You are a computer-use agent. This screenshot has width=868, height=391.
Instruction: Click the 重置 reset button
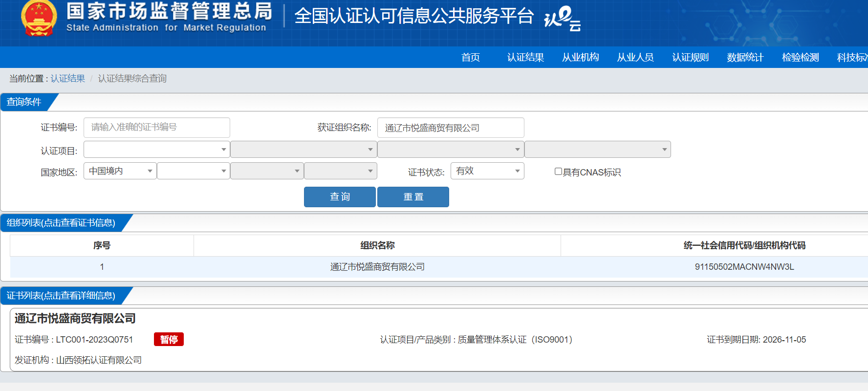click(413, 197)
